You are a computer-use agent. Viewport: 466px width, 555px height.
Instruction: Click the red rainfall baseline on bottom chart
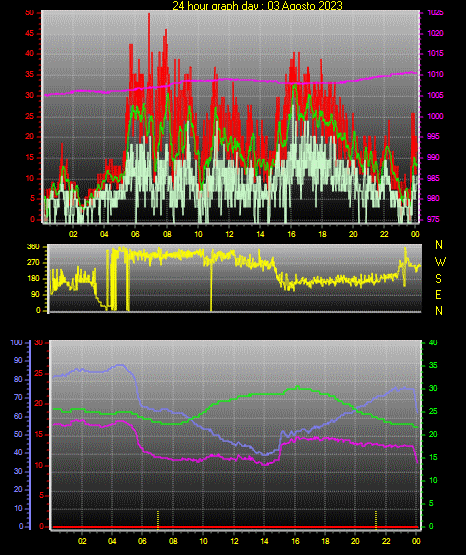tap(235, 527)
